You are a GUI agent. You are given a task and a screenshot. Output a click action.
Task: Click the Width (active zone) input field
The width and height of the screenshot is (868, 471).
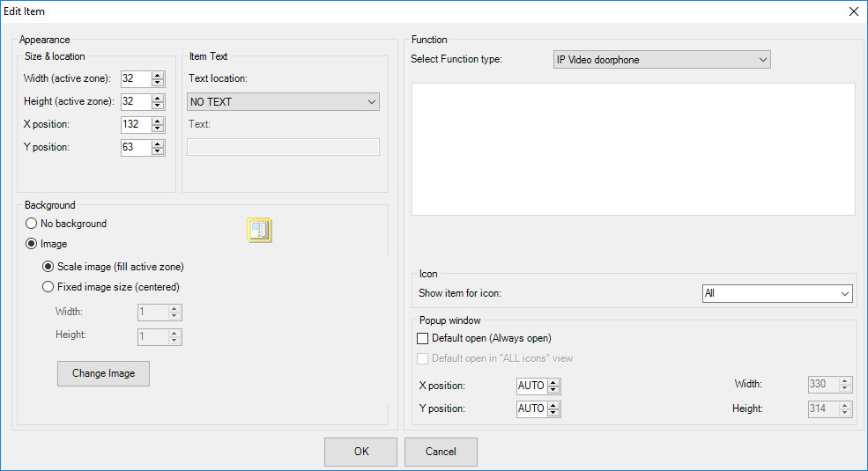pos(136,78)
